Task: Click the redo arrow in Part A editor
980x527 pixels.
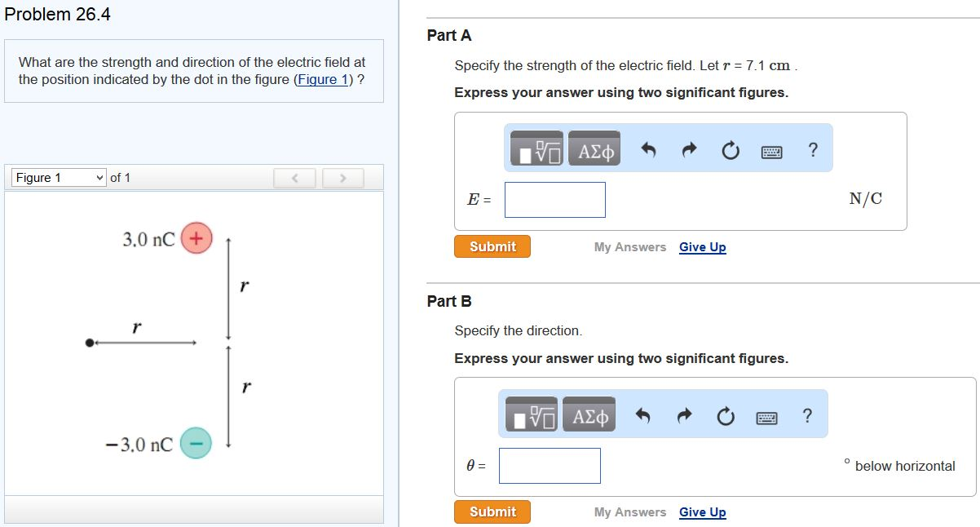Action: point(687,148)
